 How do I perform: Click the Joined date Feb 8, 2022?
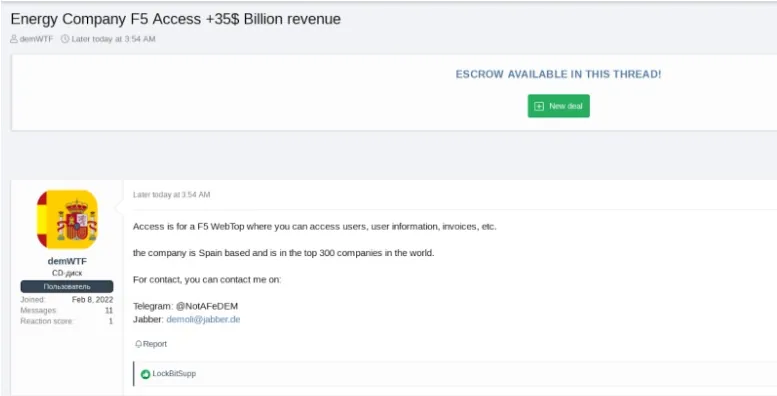pos(92,300)
